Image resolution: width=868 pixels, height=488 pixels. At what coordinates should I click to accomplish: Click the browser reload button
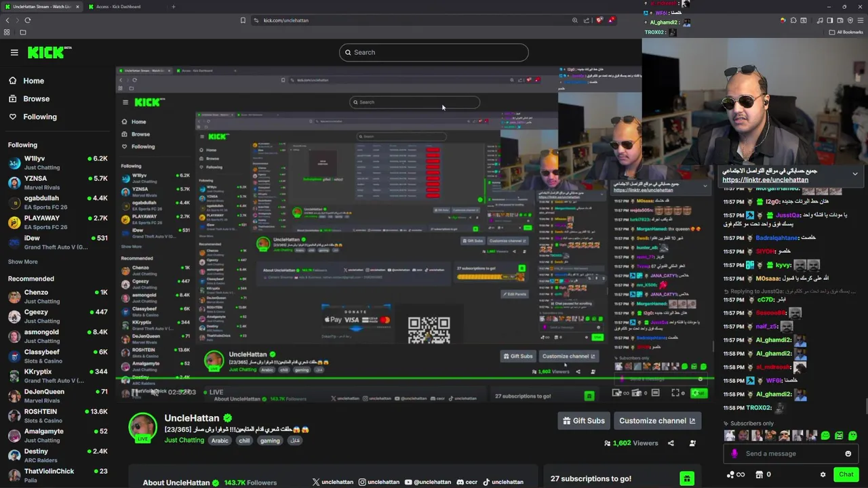pyautogui.click(x=28, y=20)
